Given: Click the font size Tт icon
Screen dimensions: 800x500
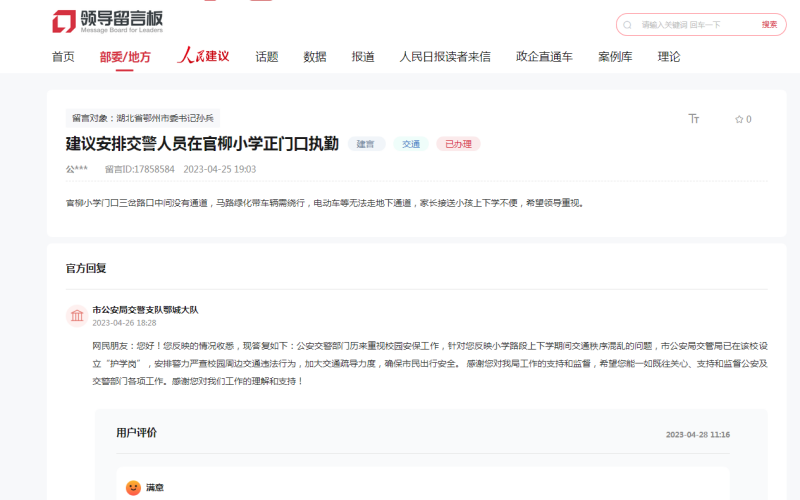Looking at the screenshot, I should (693, 119).
